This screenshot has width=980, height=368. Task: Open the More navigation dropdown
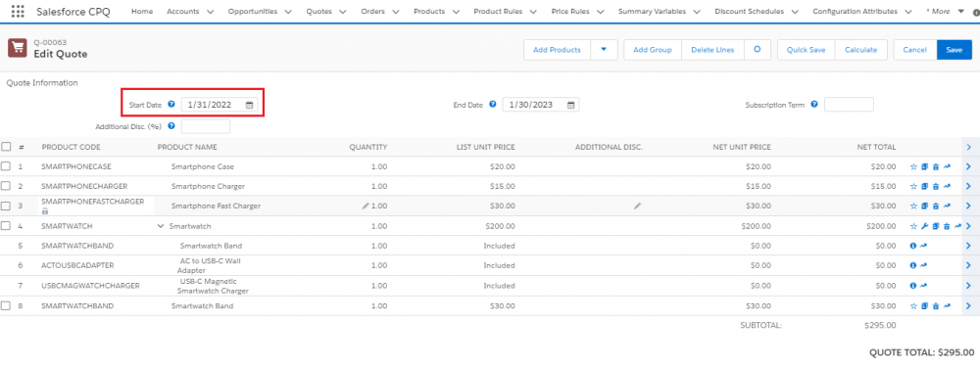pos(960,11)
